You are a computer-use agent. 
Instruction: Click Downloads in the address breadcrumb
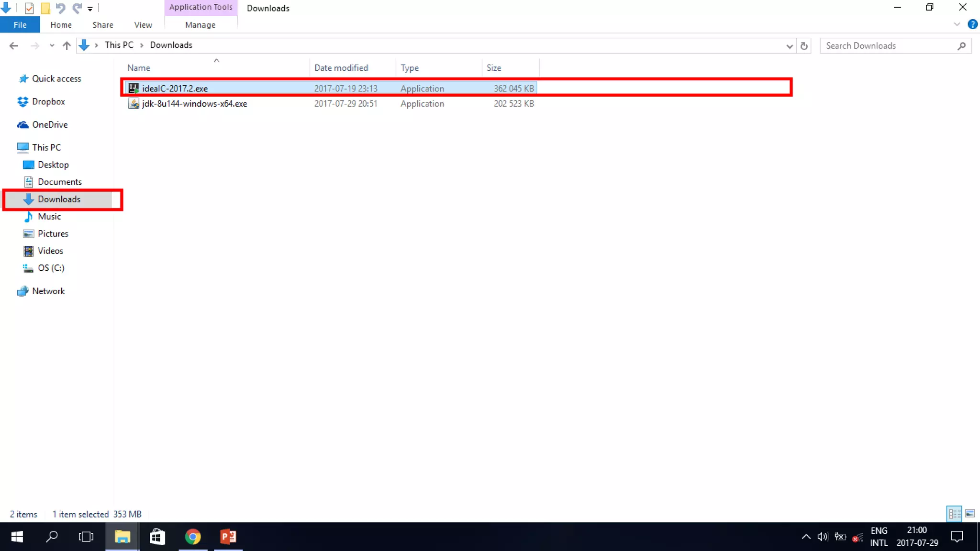171,45
